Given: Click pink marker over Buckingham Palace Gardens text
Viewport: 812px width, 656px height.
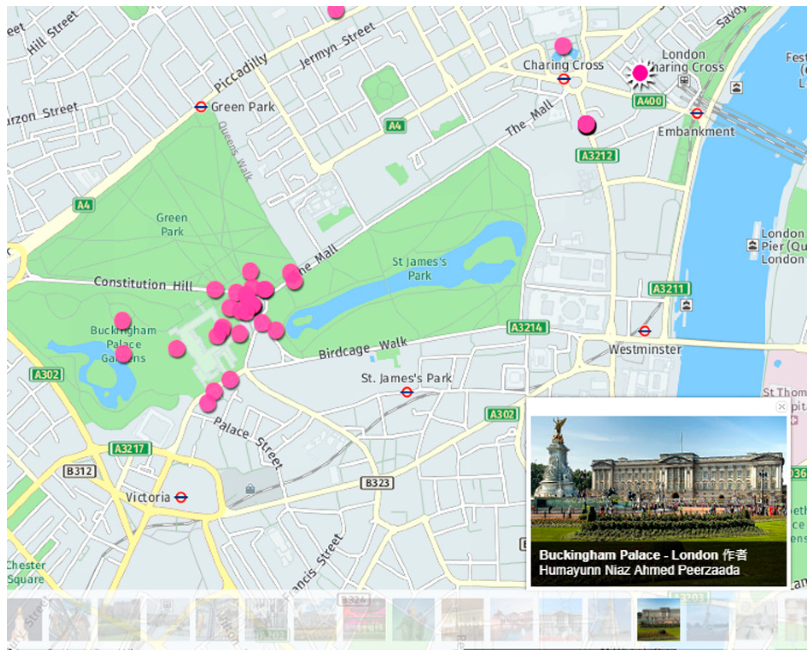Looking at the screenshot, I should point(123,354).
